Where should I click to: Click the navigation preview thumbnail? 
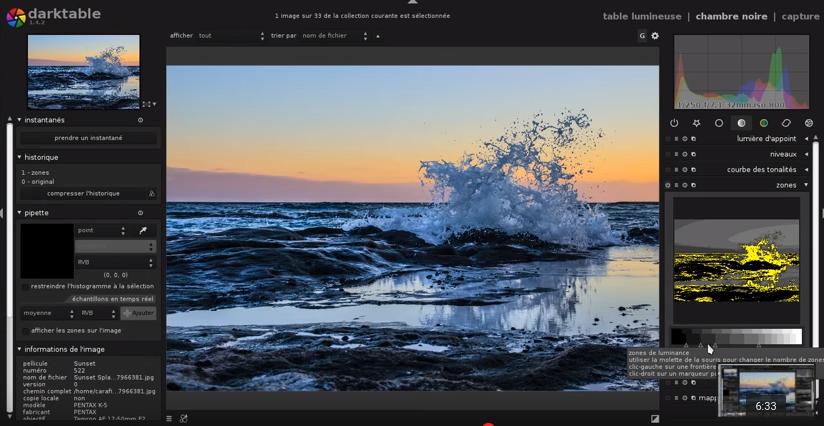point(84,72)
